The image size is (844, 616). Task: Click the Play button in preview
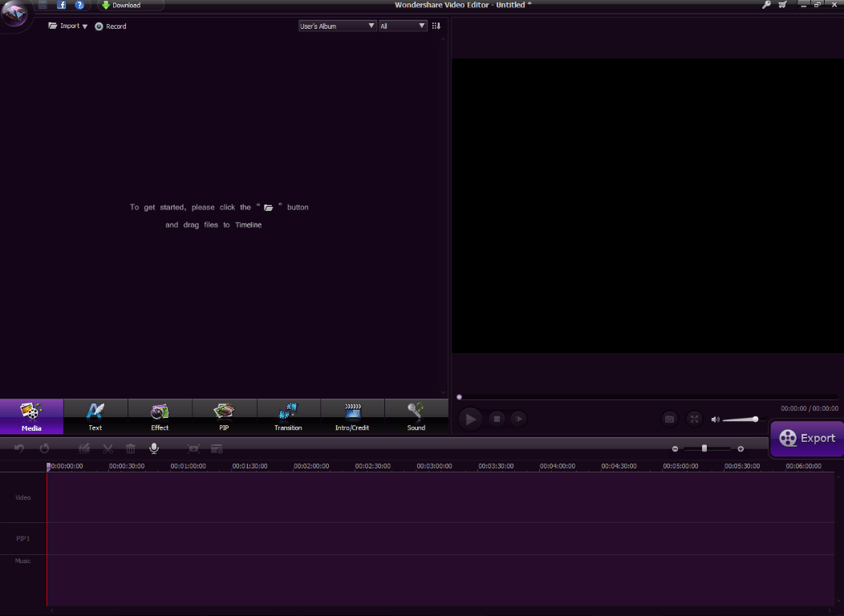[470, 419]
